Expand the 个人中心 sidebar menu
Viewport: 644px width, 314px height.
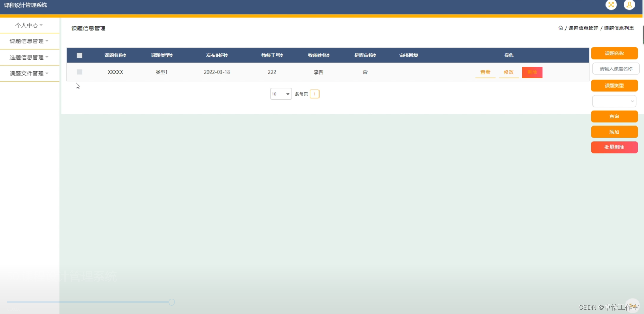click(29, 25)
